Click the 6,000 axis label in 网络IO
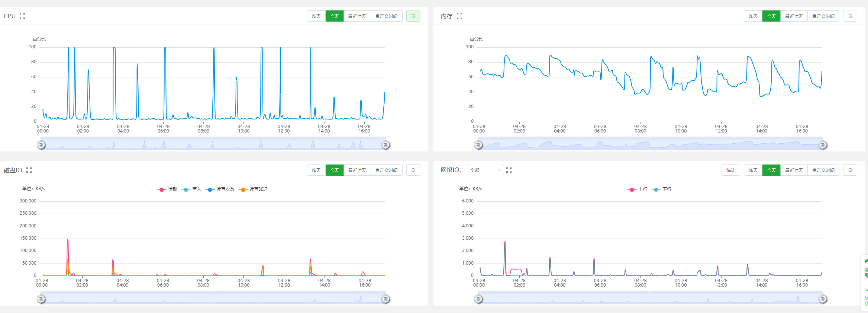The width and height of the screenshot is (868, 313). click(x=468, y=201)
